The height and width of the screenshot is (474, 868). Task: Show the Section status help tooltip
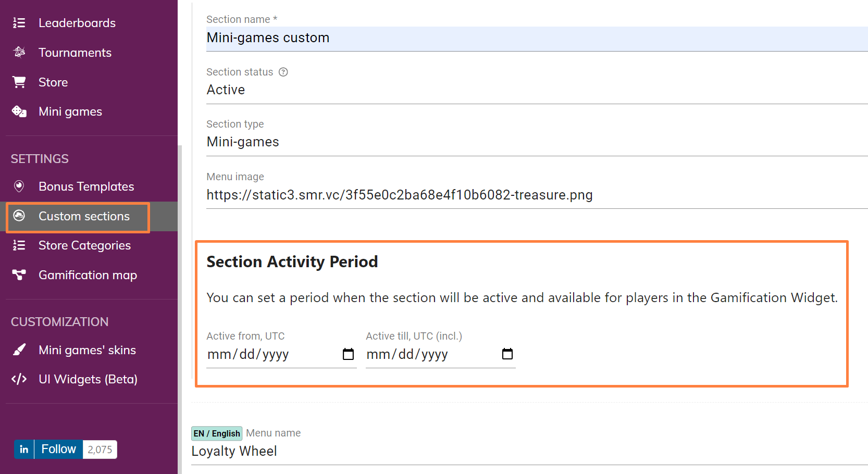[x=283, y=72]
